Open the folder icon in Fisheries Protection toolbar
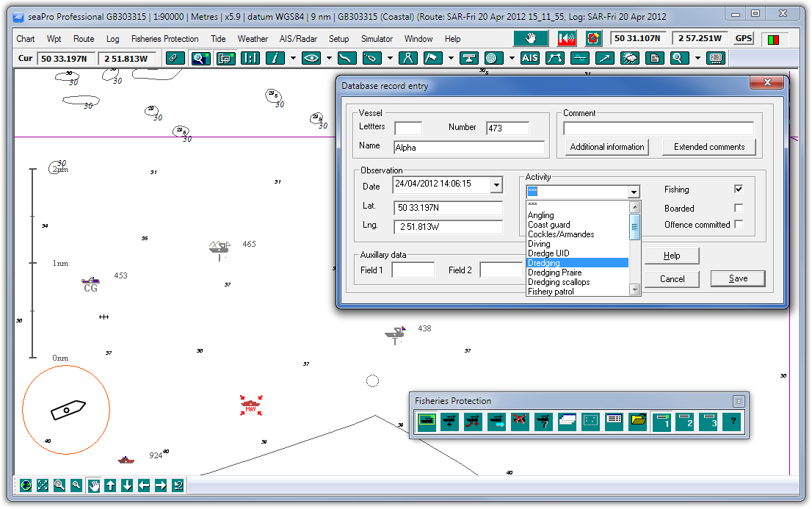The height and width of the screenshot is (509, 812). 638,422
